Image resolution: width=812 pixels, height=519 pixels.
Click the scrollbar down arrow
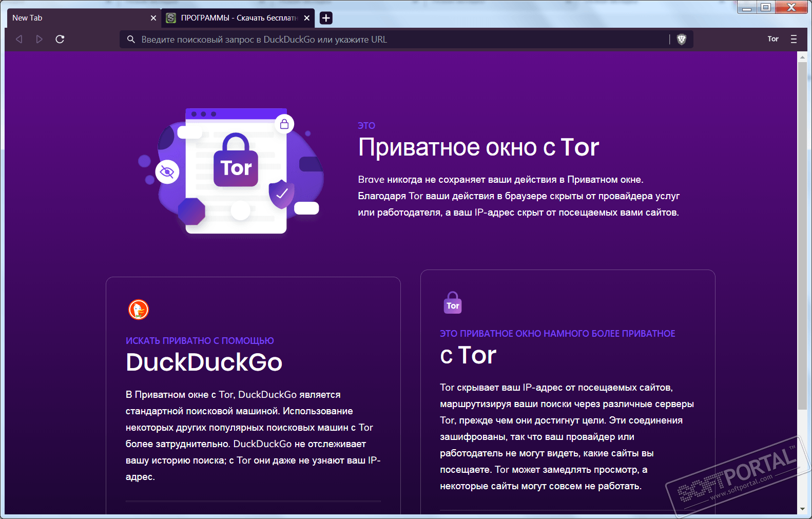pyautogui.click(x=802, y=509)
